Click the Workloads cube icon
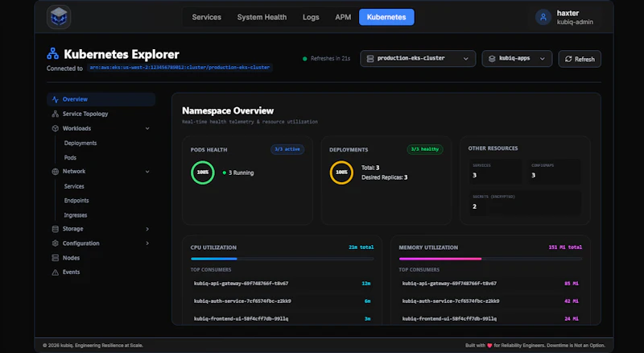 tap(56, 128)
